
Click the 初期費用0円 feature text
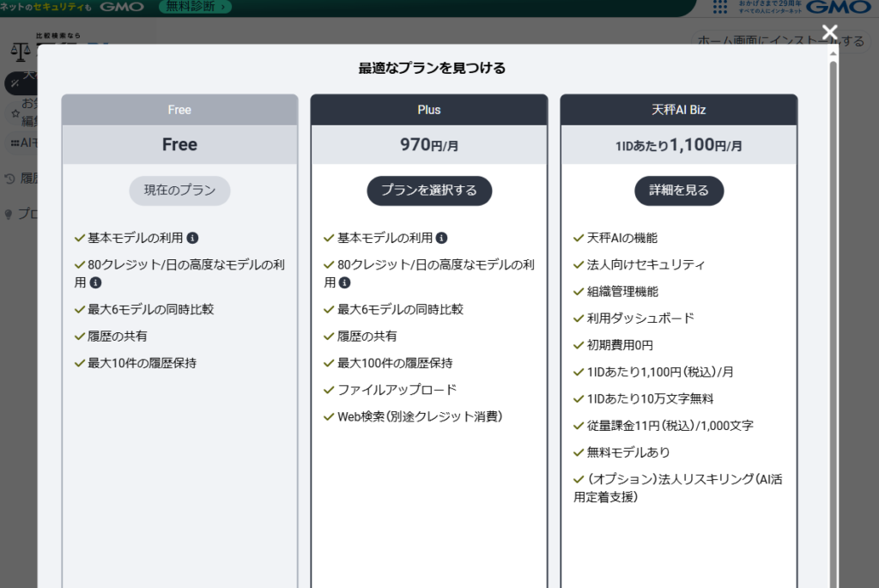click(x=620, y=345)
